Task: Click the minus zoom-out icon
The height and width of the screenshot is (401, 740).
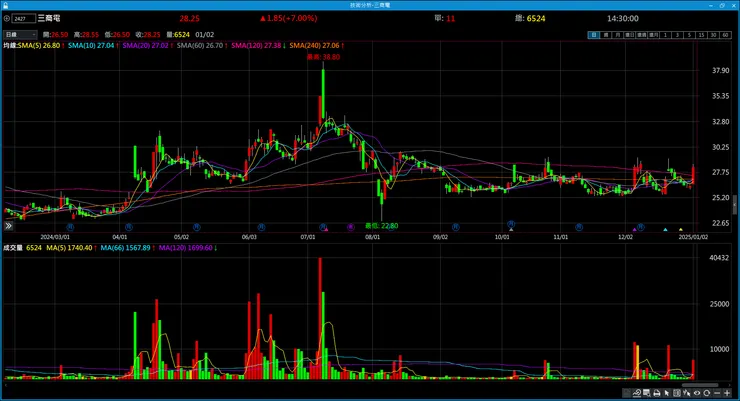Action: [717, 393]
